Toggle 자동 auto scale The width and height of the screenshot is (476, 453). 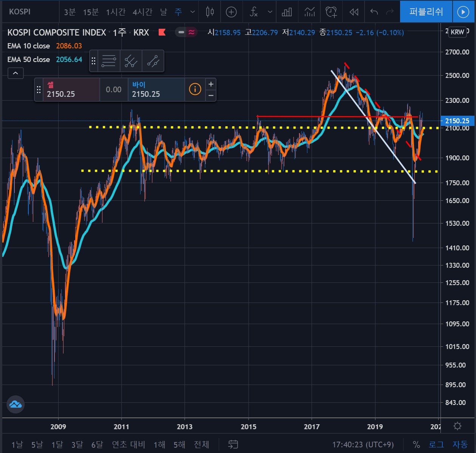[460, 445]
